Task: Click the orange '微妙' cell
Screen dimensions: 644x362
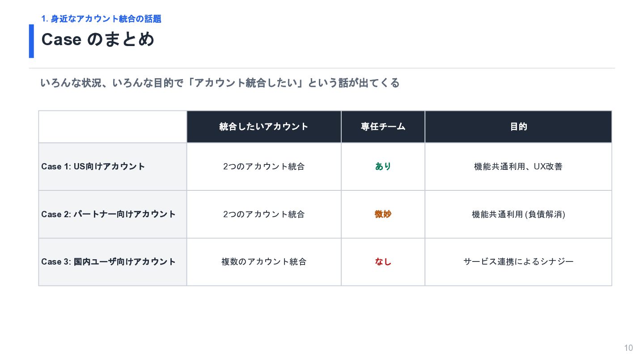Action: (x=383, y=214)
